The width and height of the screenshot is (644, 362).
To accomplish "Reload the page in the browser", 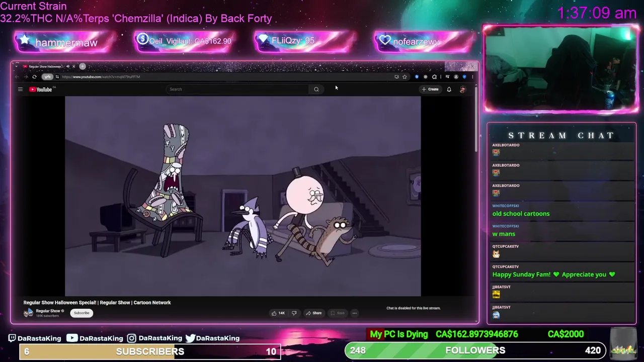I will (34, 77).
